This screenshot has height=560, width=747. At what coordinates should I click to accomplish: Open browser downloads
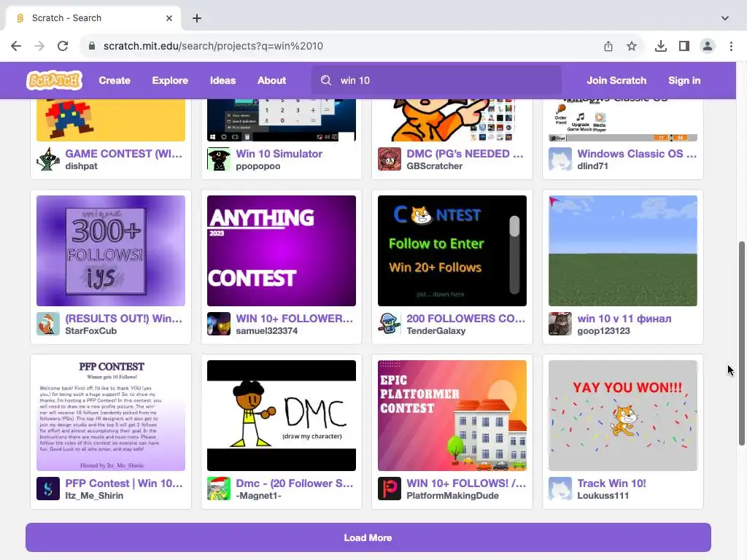coord(661,46)
